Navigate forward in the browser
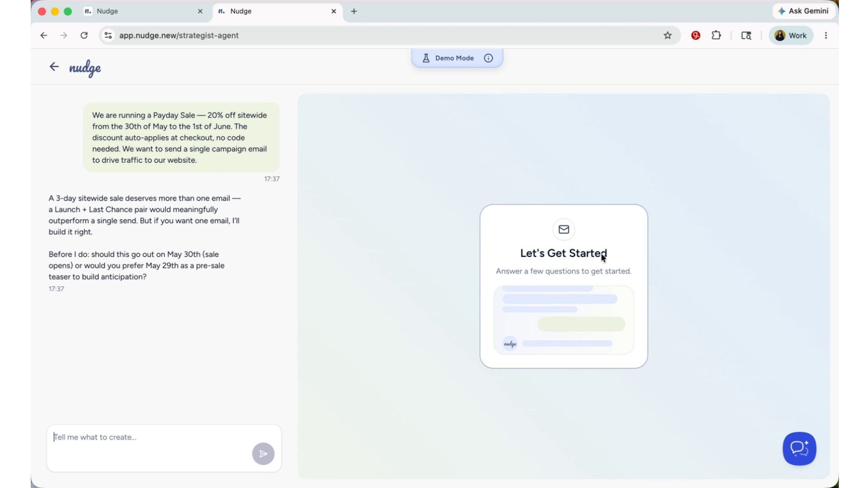The height and width of the screenshot is (488, 868). pos(64,35)
